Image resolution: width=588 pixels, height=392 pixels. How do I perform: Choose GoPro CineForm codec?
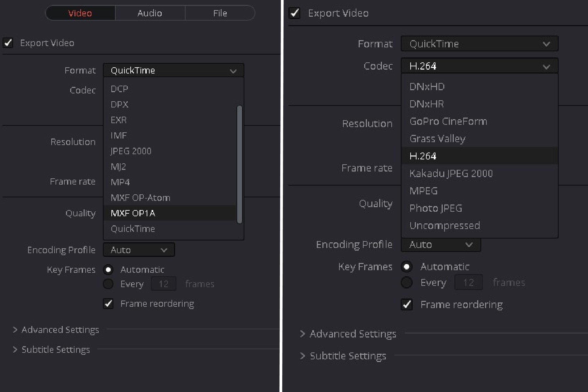click(448, 121)
